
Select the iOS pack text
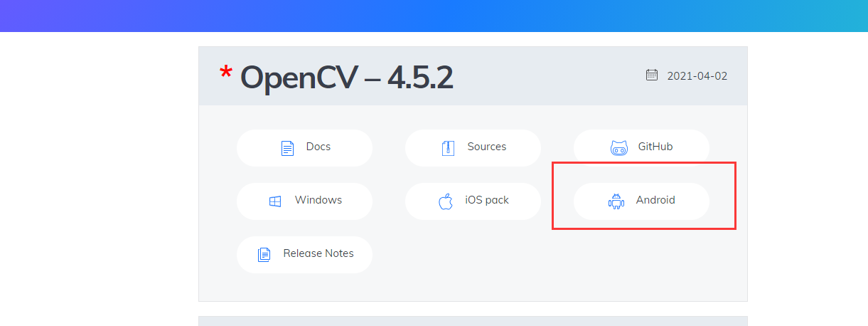pos(487,200)
